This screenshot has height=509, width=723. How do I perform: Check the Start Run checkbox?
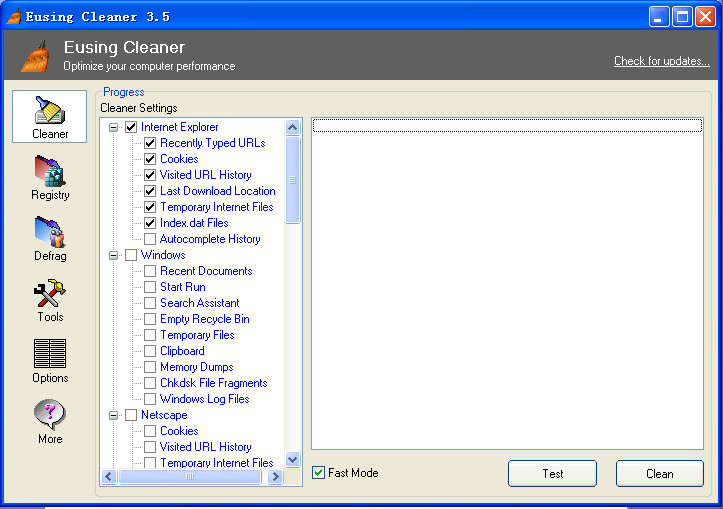point(150,287)
